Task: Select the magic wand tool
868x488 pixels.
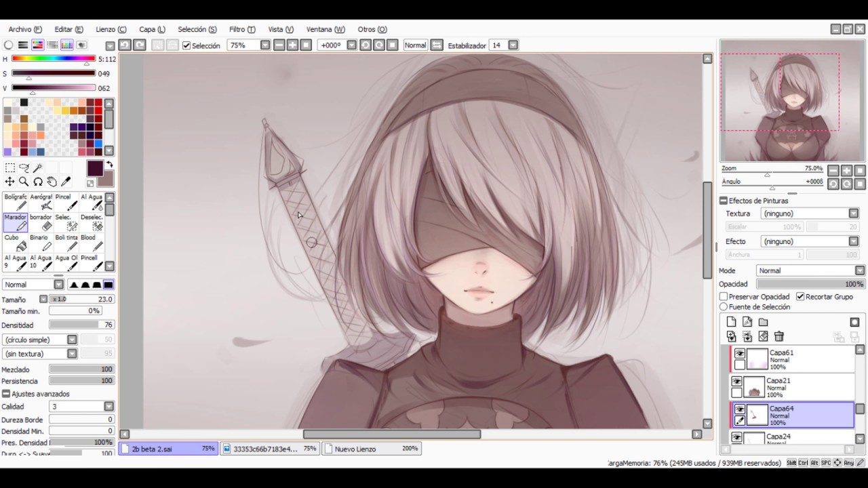Action: point(38,167)
